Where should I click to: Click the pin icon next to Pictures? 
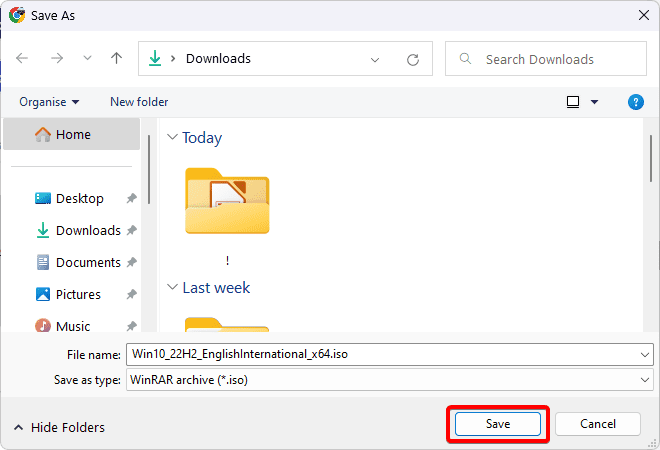coord(132,294)
